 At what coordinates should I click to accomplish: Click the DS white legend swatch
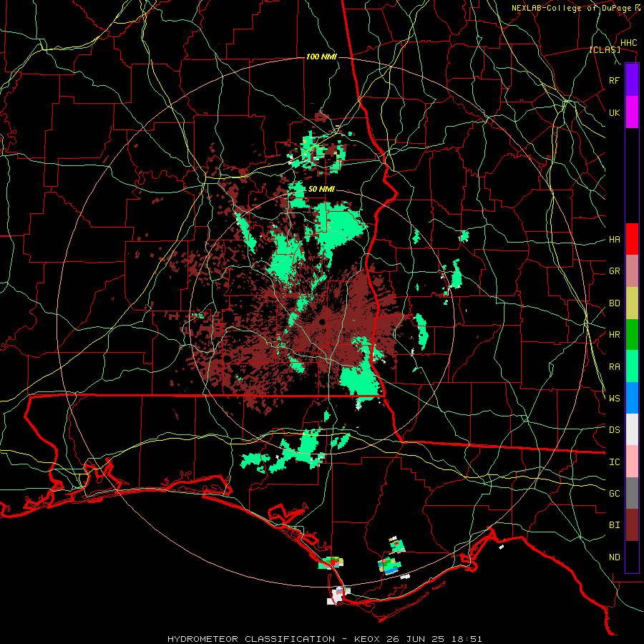(632, 429)
